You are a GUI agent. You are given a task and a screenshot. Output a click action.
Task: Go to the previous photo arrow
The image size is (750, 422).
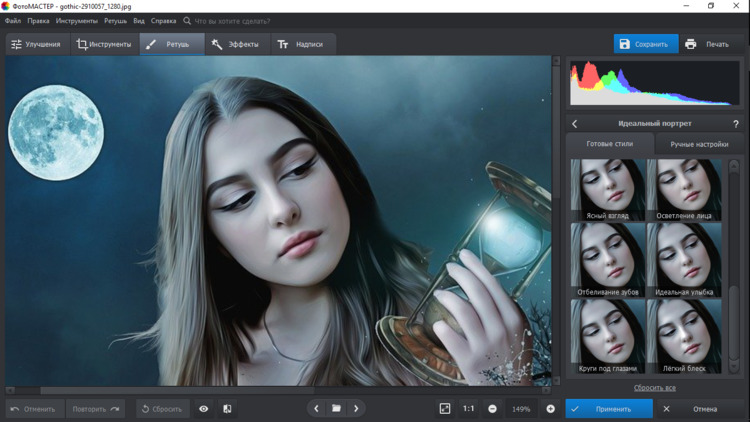tap(316, 409)
